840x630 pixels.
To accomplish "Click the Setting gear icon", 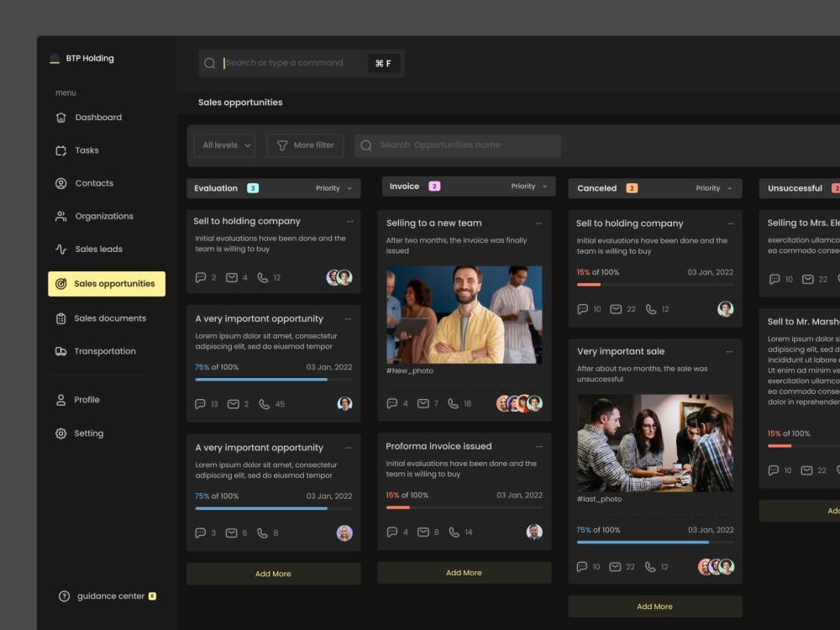I will [61, 433].
